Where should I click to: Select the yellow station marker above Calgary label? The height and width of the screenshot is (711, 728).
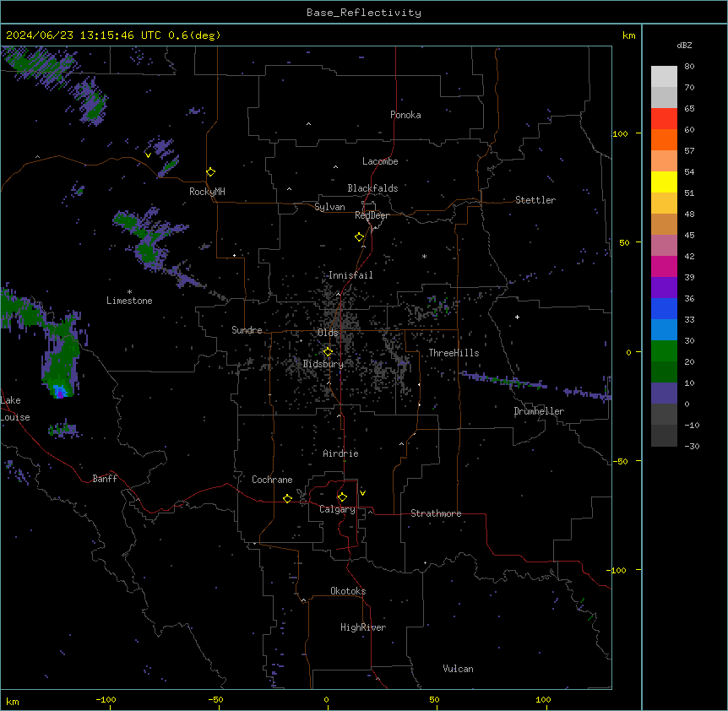click(x=342, y=497)
